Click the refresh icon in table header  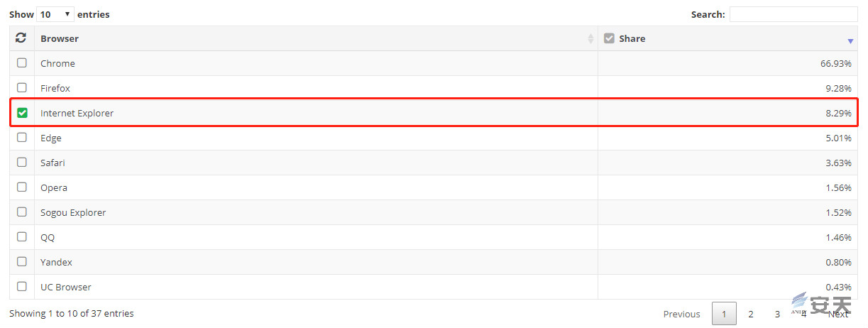(x=21, y=38)
